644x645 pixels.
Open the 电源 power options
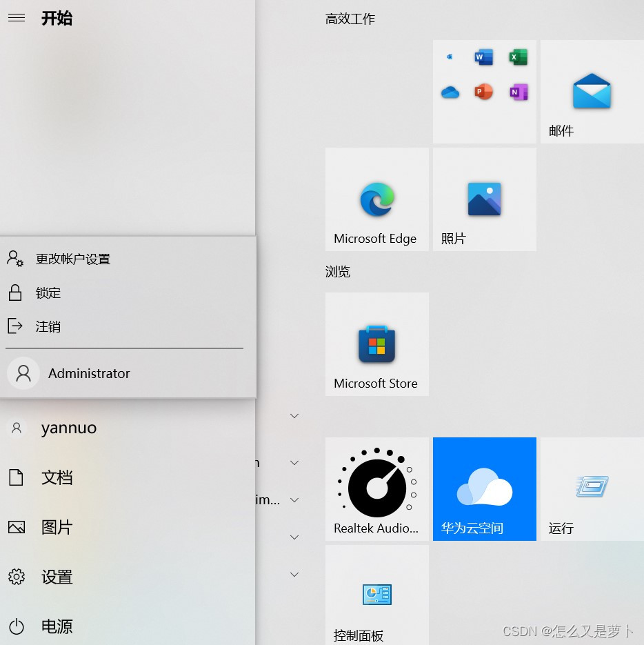pyautogui.click(x=128, y=627)
